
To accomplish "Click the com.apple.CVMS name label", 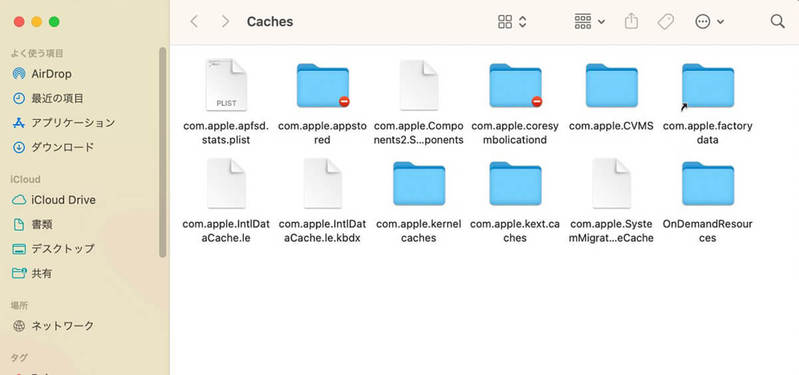I will click(x=611, y=126).
